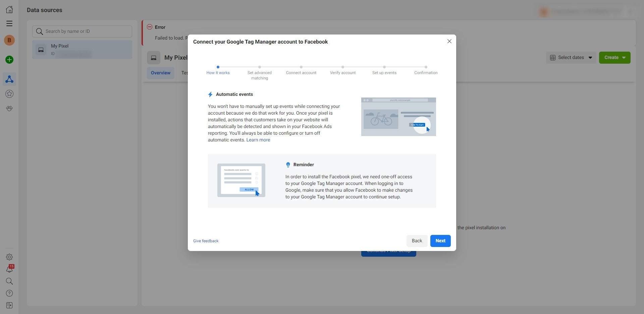Click the Reminder heading
Image resolution: width=644 pixels, height=314 pixels.
[304, 165]
